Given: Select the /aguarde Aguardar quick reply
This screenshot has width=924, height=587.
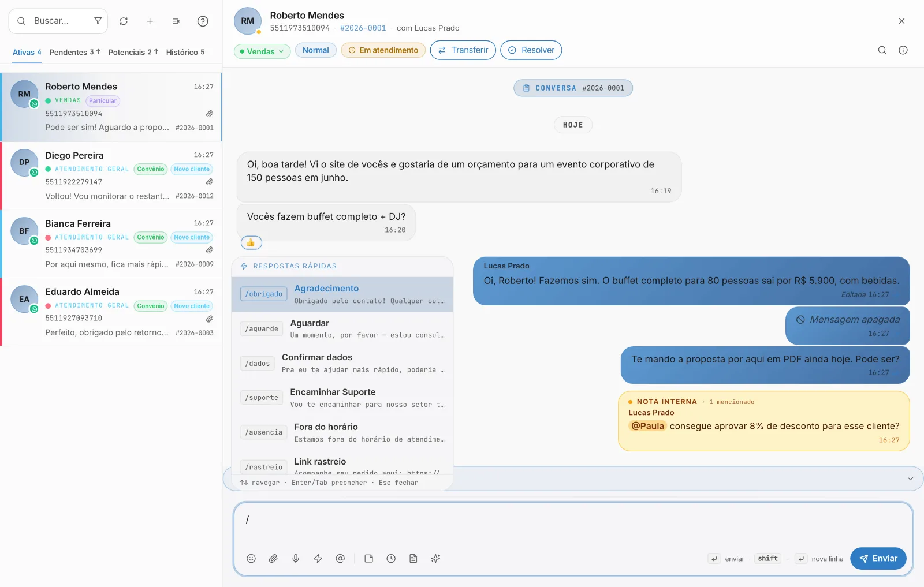Looking at the screenshot, I should (x=342, y=329).
